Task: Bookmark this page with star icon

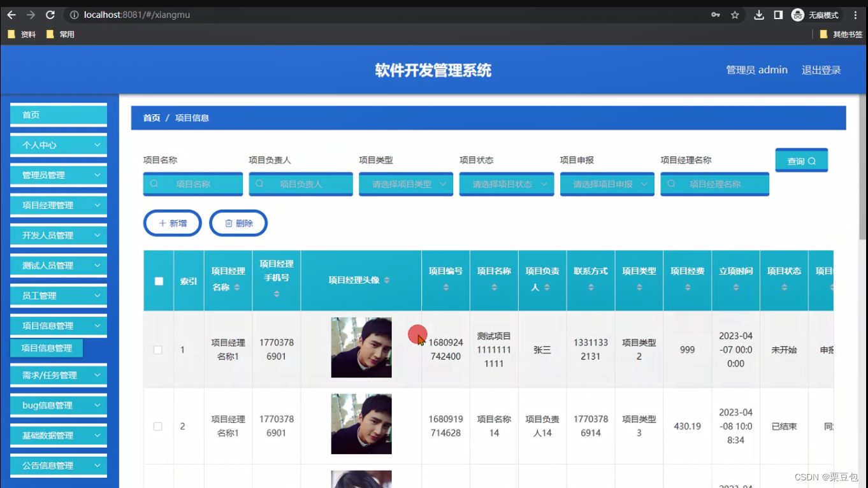Action: (735, 15)
